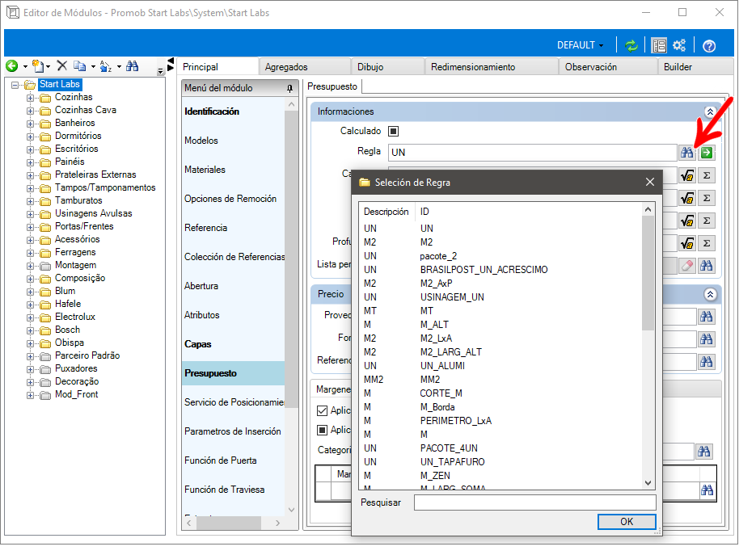This screenshot has width=756, height=555.
Task: Select the M2_LARG_ALT rule row
Action: (x=501, y=352)
